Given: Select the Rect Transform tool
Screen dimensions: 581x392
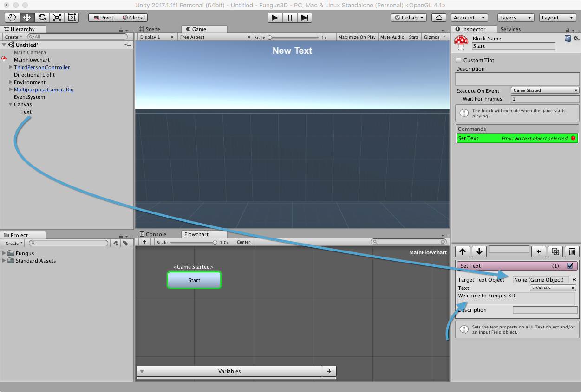Looking at the screenshot, I should pyautogui.click(x=72, y=18).
